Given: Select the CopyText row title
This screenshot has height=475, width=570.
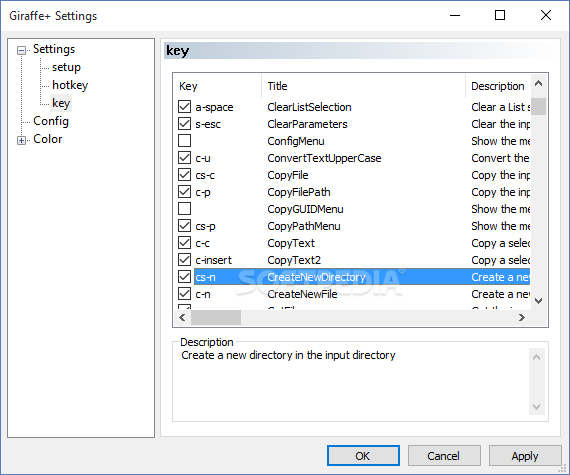Looking at the screenshot, I should pyautogui.click(x=291, y=243).
